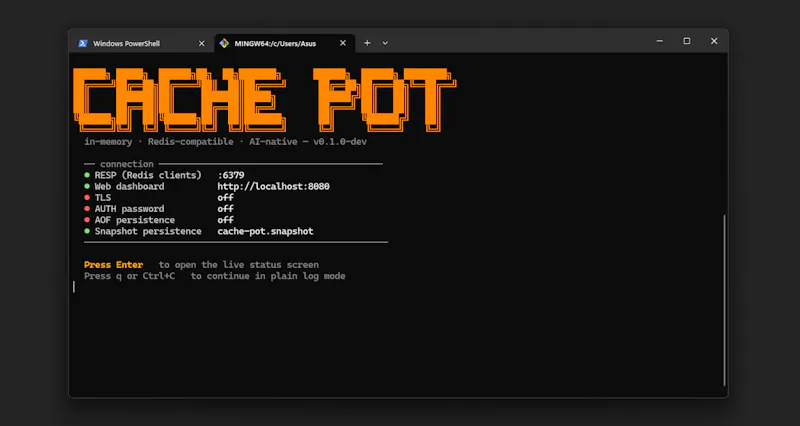Click the 'cache-pot.snapshot' file name

(x=265, y=231)
